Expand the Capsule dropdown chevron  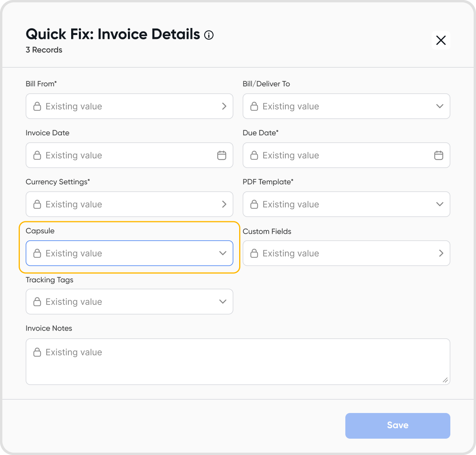(x=223, y=253)
